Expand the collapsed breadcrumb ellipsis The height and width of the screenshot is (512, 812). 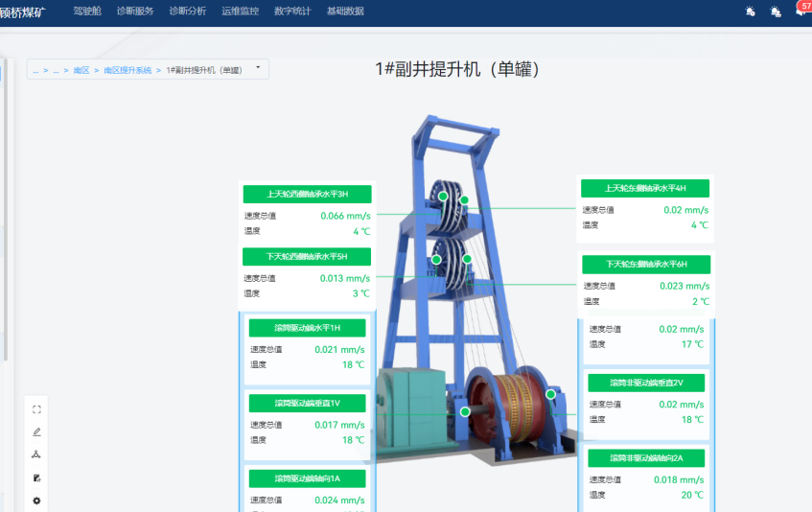click(x=36, y=70)
